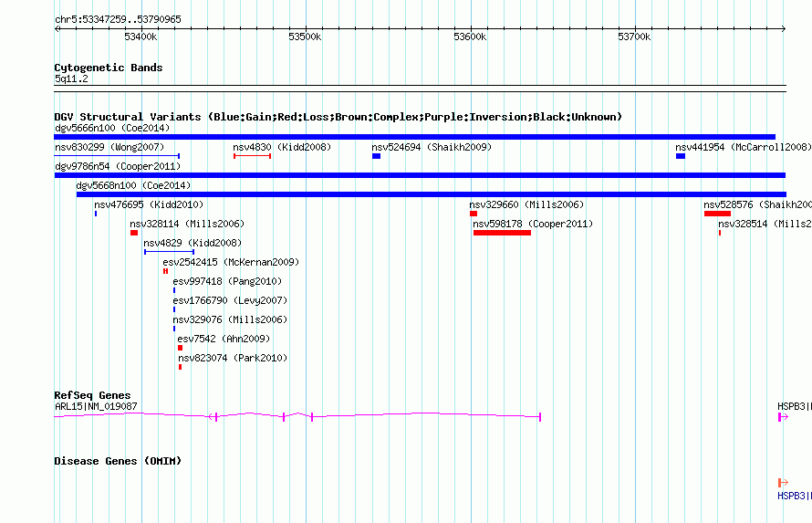Open nsv476695 (Kidd2010) label

tap(149, 204)
